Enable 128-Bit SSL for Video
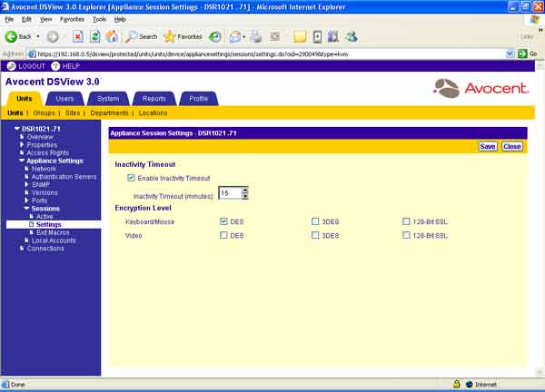Screen dimensions: 545x392 [x=405, y=235]
